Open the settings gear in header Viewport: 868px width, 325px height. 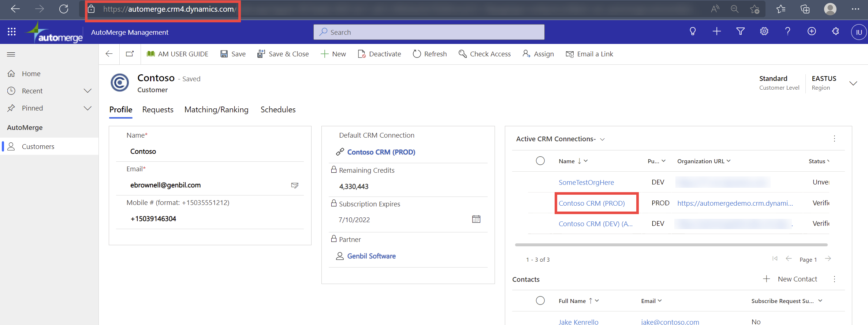(764, 31)
